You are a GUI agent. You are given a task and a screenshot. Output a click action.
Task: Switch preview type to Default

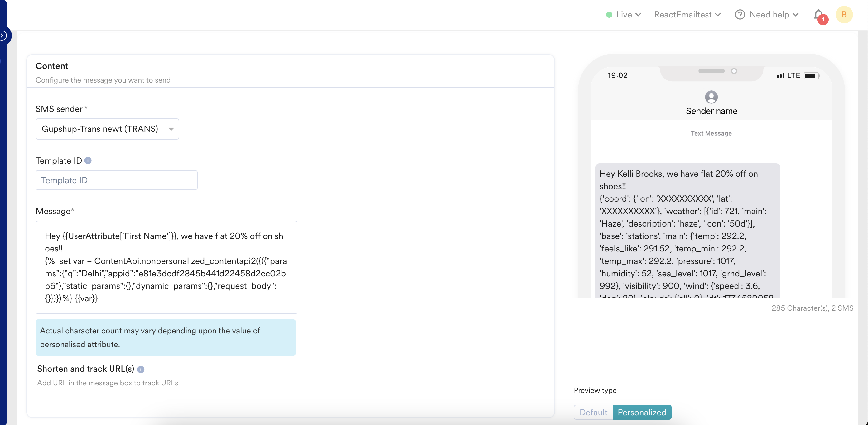[593, 412]
